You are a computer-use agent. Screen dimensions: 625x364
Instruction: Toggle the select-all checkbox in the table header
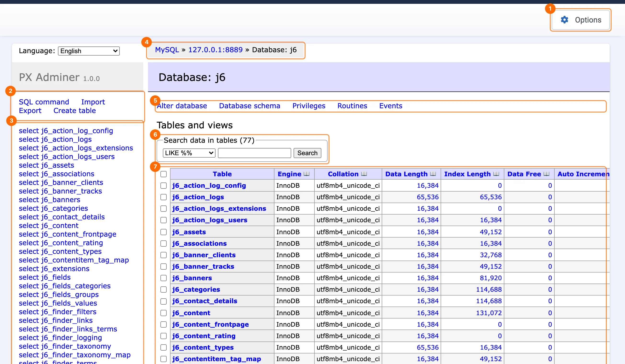click(164, 174)
